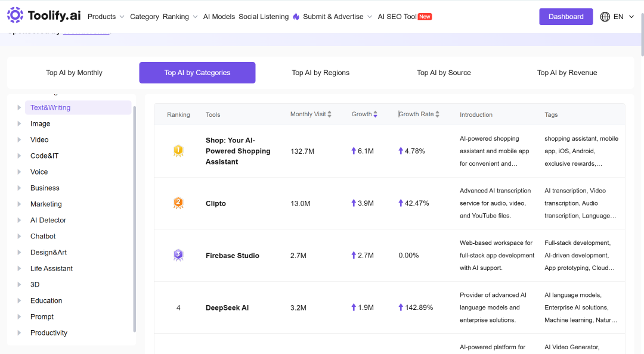The width and height of the screenshot is (644, 354).
Task: Sort by the Monthly Visit arrows
Action: (329, 114)
